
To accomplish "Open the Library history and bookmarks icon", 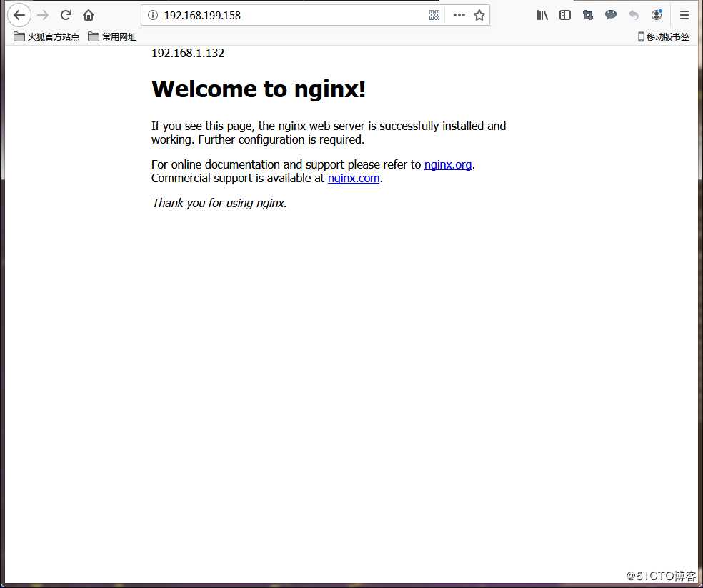I will pyautogui.click(x=542, y=15).
